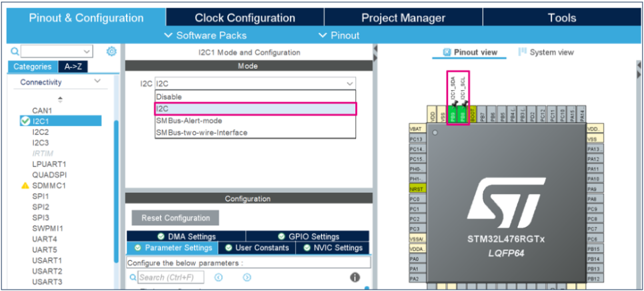This screenshot has width=644, height=291.
Task: Switch to Pinout view
Action: 470,52
